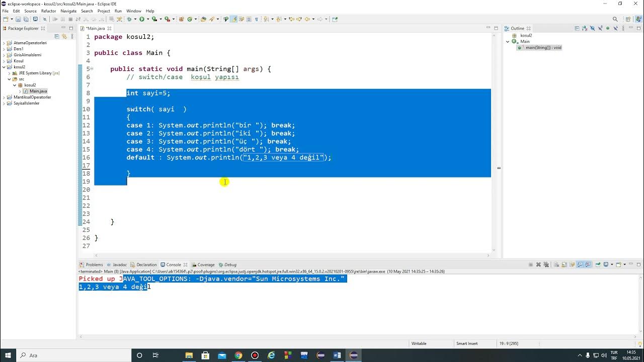This screenshot has height=362, width=644.
Task: Switch to the Declaration tab
Action: [143, 264]
